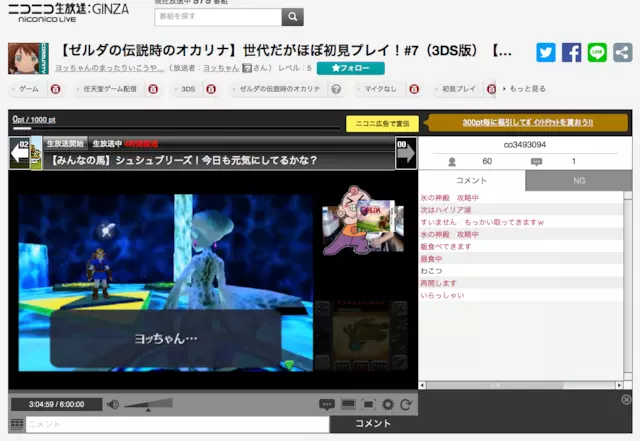This screenshot has height=441, width=640.
Task: Share the broadcast via LINE
Action: point(597,53)
